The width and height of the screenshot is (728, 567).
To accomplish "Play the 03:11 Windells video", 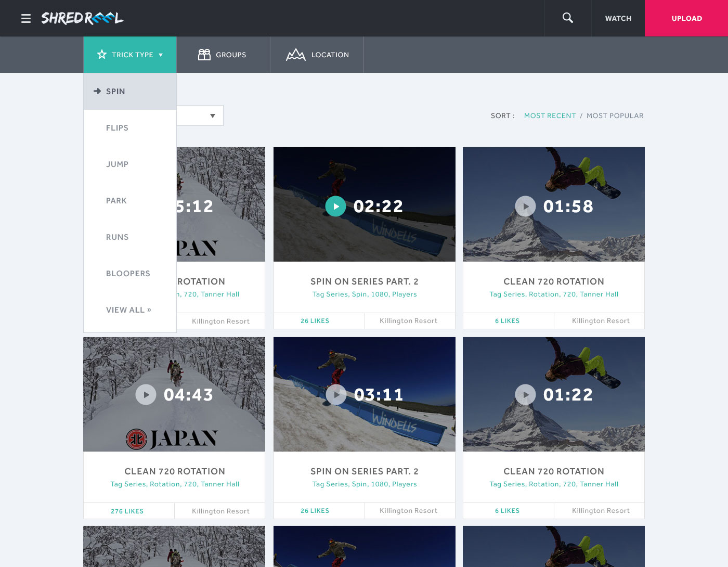I will tap(336, 395).
